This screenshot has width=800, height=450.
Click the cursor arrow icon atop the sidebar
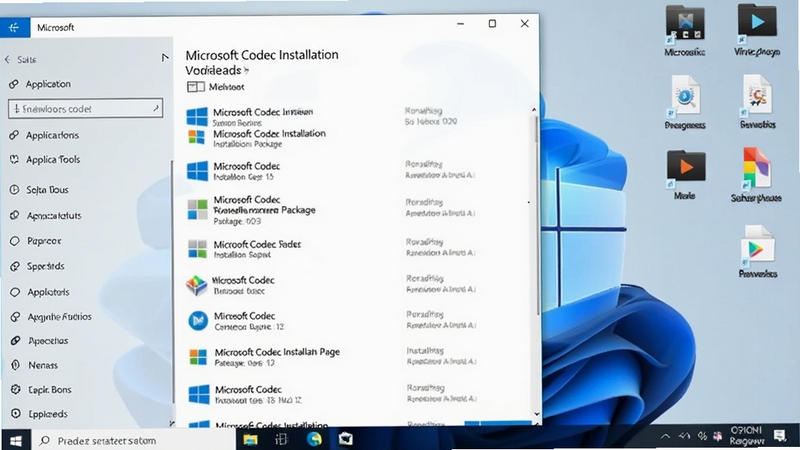[164, 58]
